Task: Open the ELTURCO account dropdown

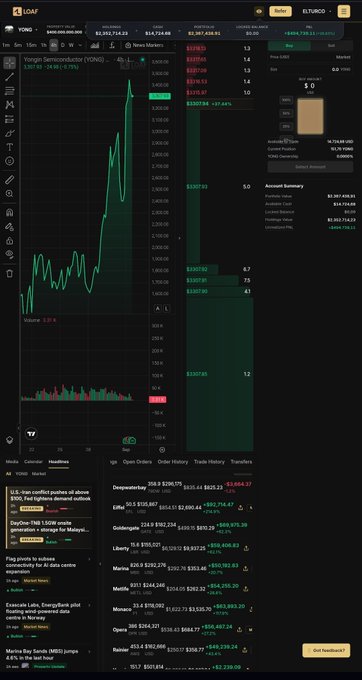Action: pyautogui.click(x=317, y=11)
